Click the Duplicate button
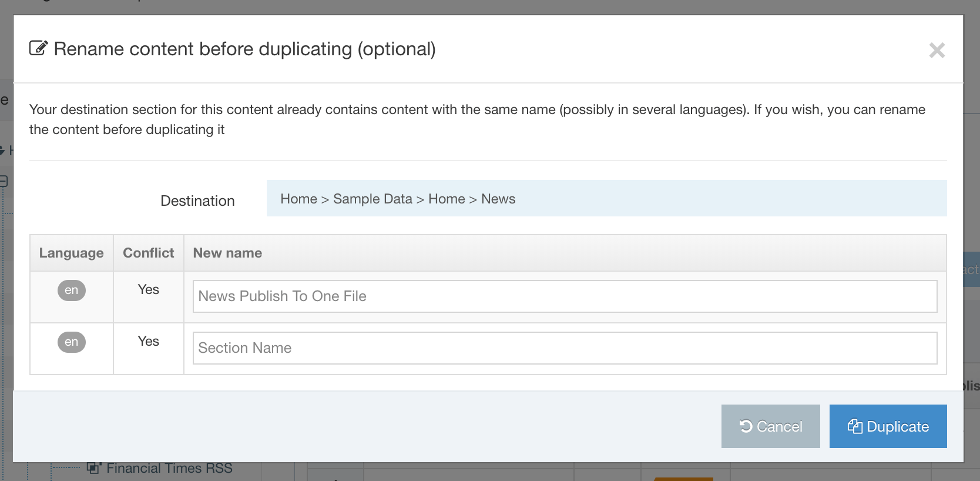 click(888, 426)
